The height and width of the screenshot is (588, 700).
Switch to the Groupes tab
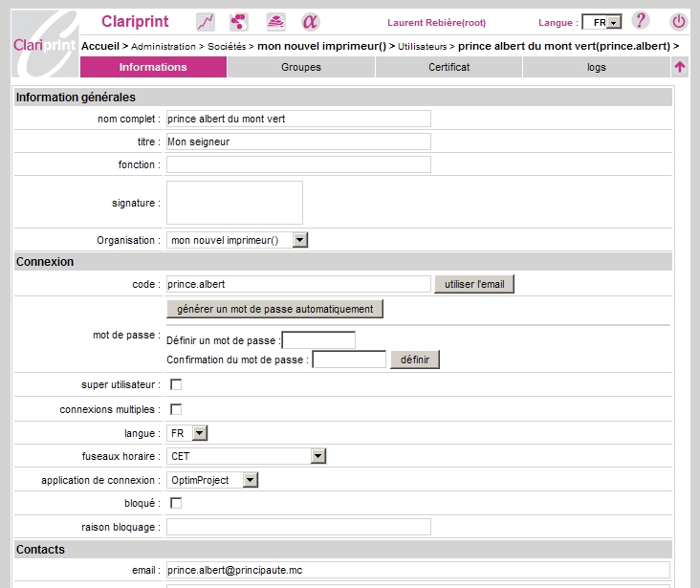pyautogui.click(x=301, y=67)
